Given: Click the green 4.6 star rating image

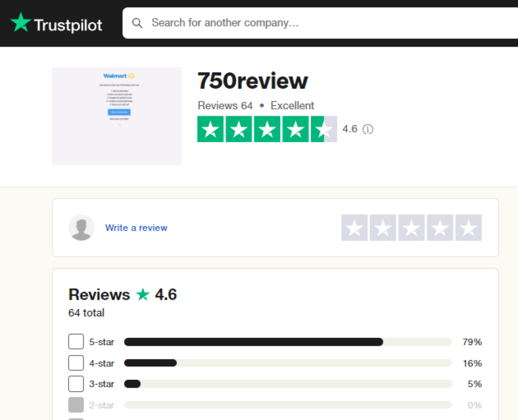Looking at the screenshot, I should (x=267, y=129).
